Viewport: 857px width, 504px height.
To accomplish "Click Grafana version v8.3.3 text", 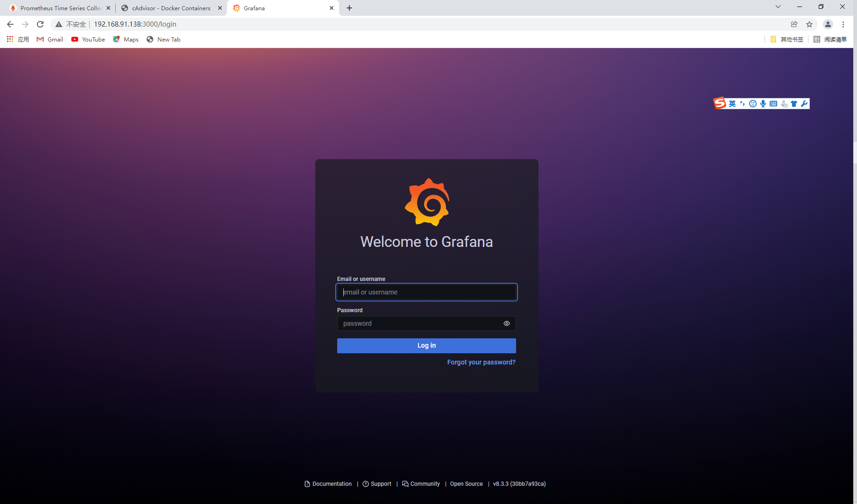I will point(519,484).
